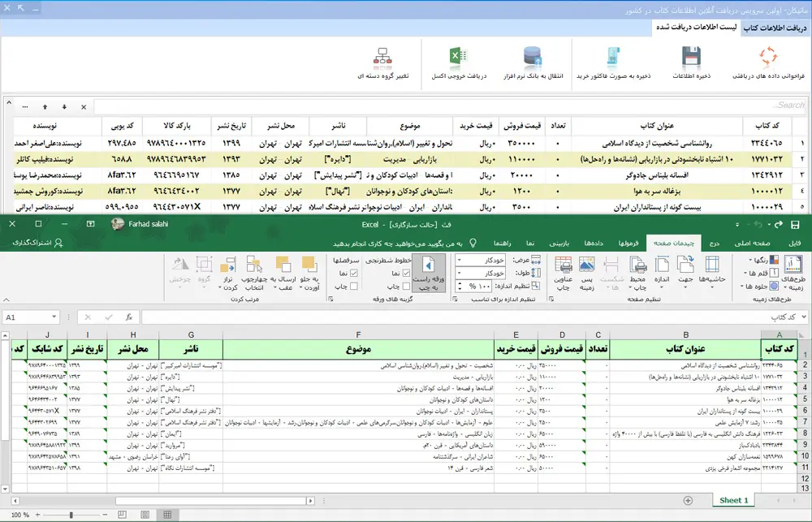Viewport: 812px width, 522px height.
Task: Open the Align dropdown (تراز کردن)
Action: click(228, 273)
